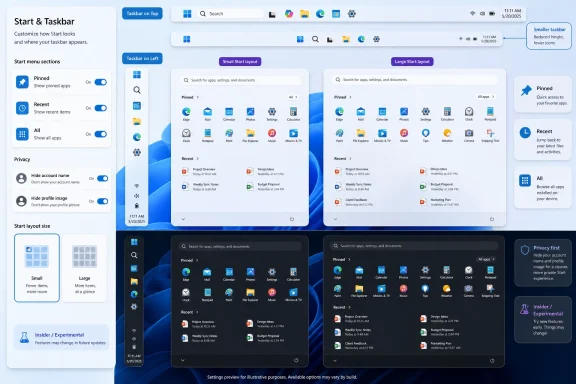Open Photos in the dark small Start menu
The height and width of the screenshot is (384, 576).
[250, 274]
